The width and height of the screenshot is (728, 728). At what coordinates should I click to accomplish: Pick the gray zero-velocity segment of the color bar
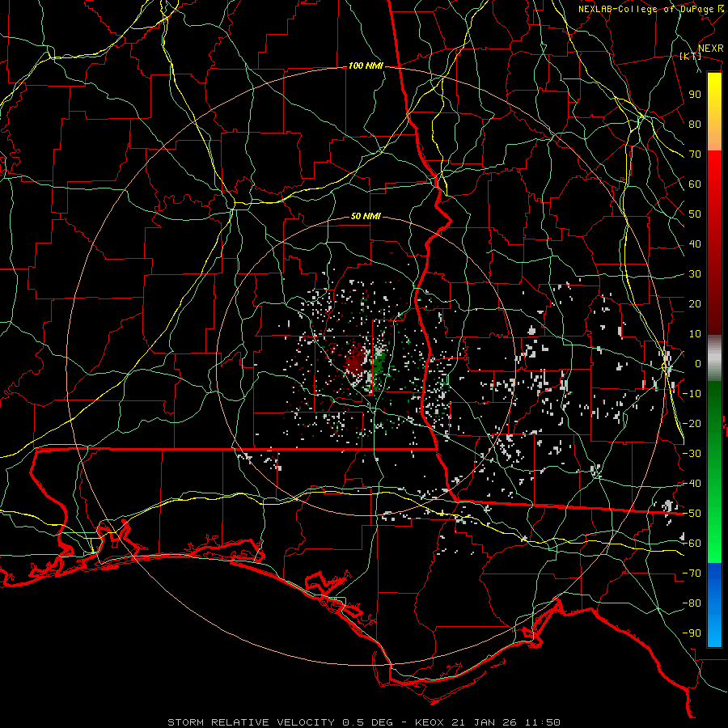[714, 358]
